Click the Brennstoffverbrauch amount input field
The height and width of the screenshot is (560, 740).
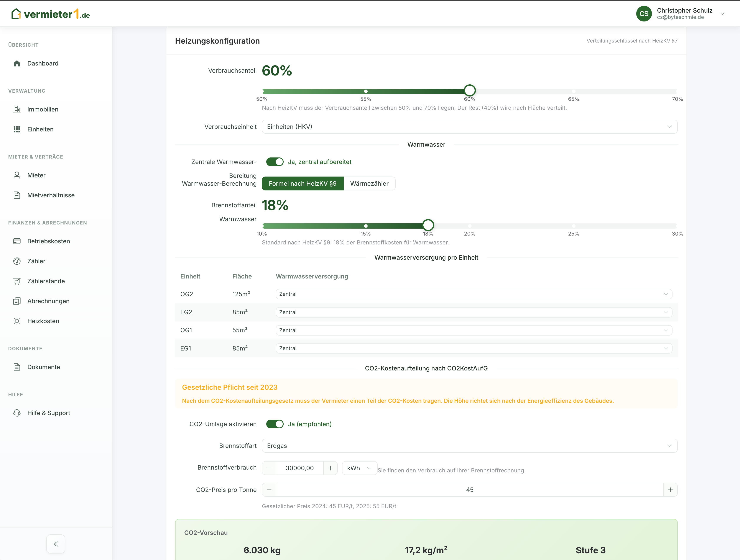[x=299, y=468]
